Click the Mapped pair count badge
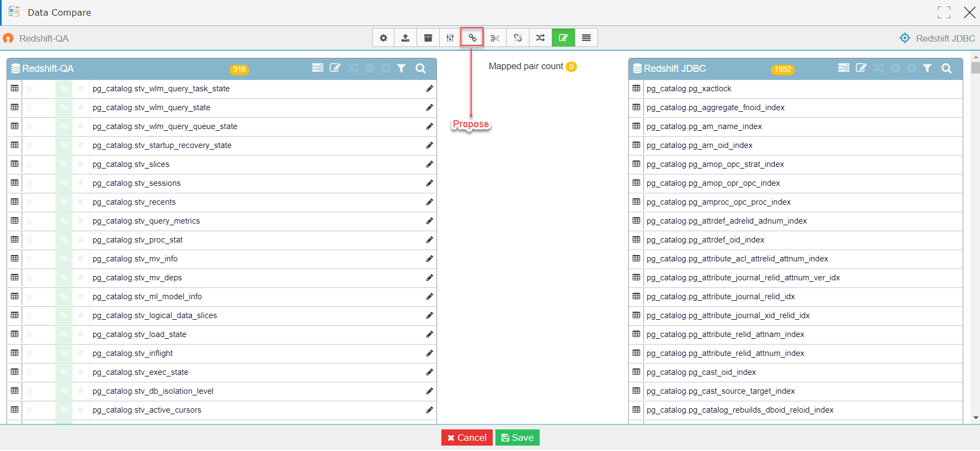Viewport: 980px width, 451px height. coord(571,66)
